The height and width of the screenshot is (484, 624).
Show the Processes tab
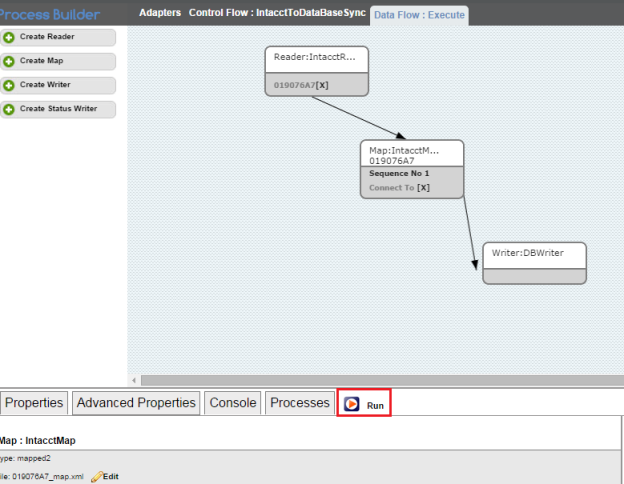pos(300,403)
